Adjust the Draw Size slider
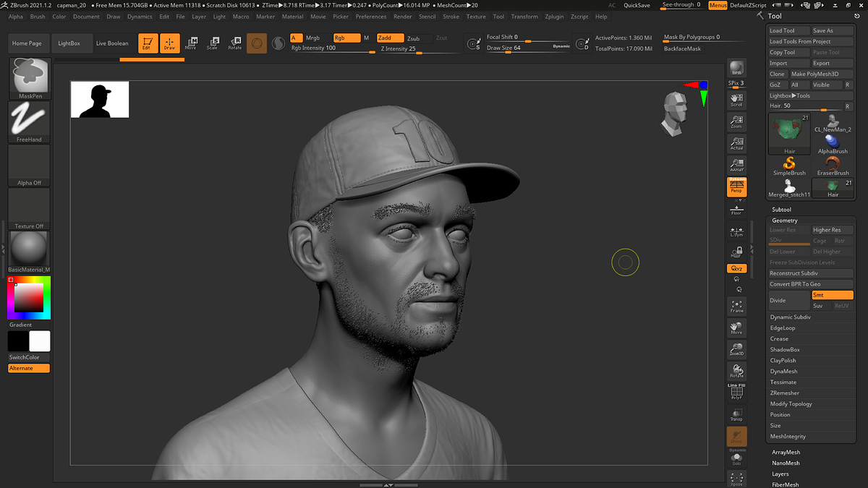 (528, 48)
